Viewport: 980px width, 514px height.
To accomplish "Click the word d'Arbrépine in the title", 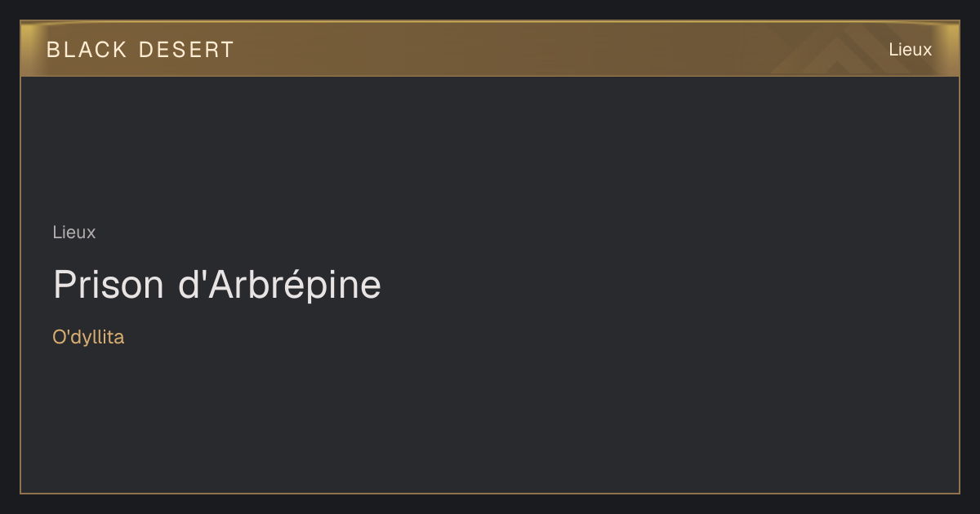I will [x=279, y=285].
